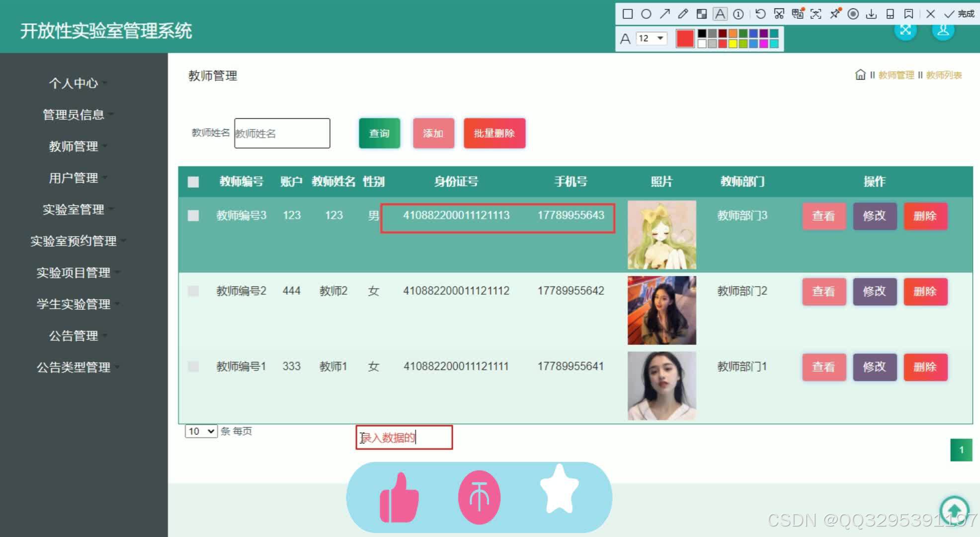Open the 10 rows-per-page dropdown
The height and width of the screenshot is (537, 980).
[201, 431]
